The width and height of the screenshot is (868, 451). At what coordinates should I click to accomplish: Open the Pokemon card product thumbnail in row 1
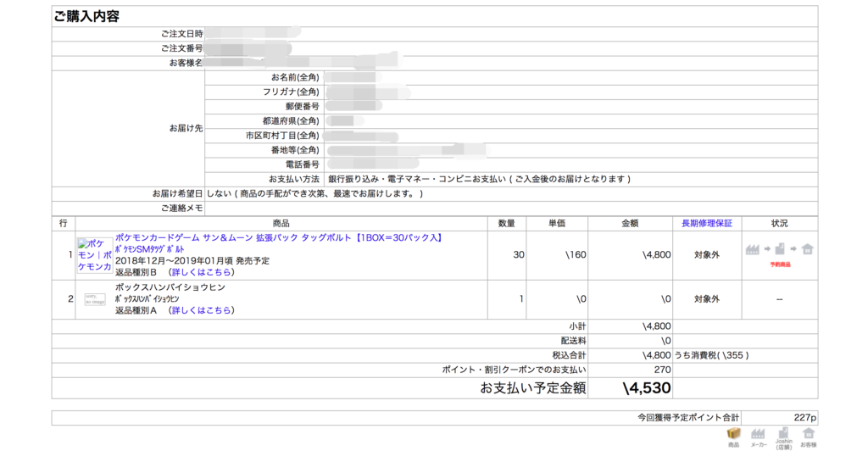click(x=95, y=255)
